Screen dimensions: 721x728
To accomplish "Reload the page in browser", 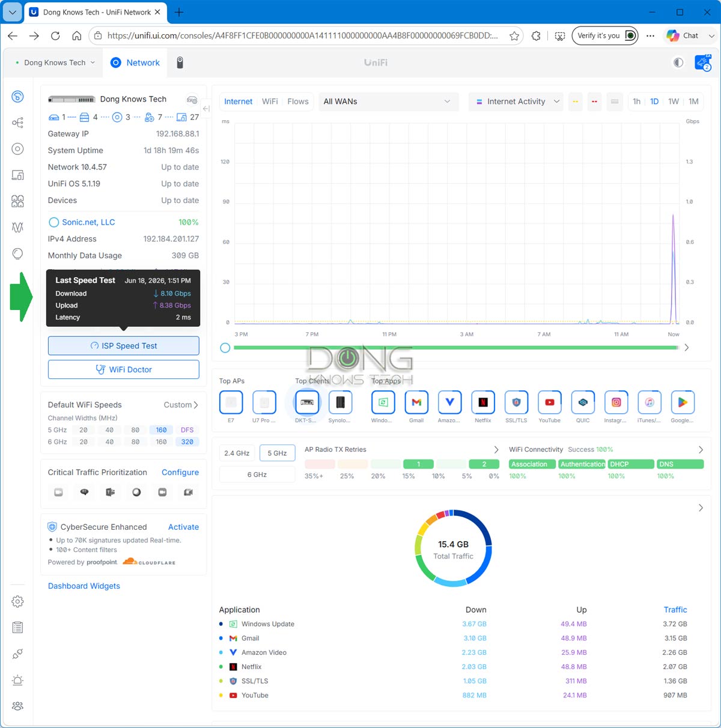I will point(55,35).
